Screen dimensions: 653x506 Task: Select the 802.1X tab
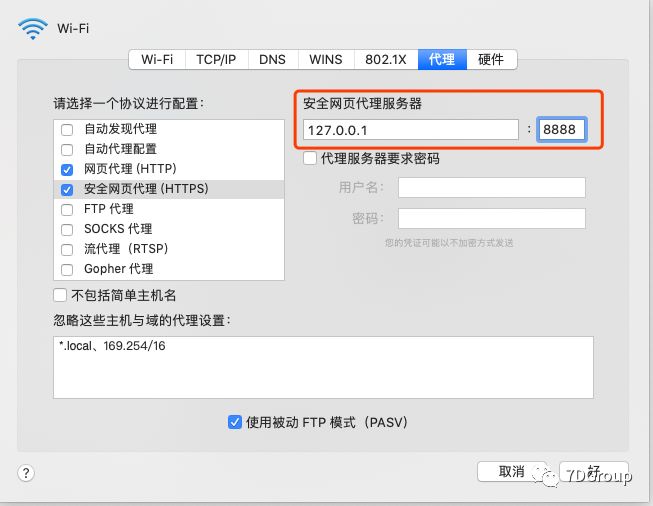coord(386,60)
